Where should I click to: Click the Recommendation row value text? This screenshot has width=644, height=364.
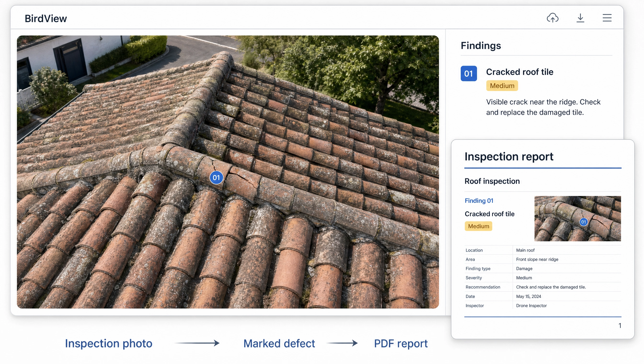pyautogui.click(x=551, y=287)
